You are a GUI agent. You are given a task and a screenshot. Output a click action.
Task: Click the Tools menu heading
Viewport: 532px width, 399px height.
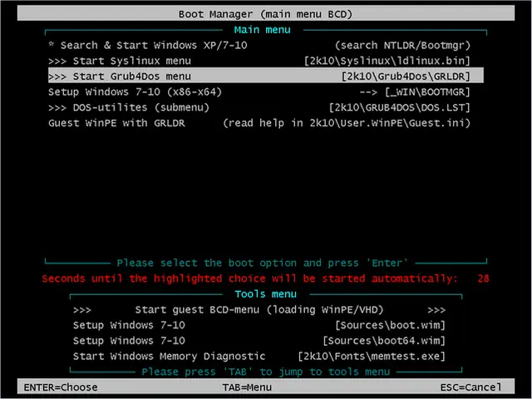click(266, 294)
